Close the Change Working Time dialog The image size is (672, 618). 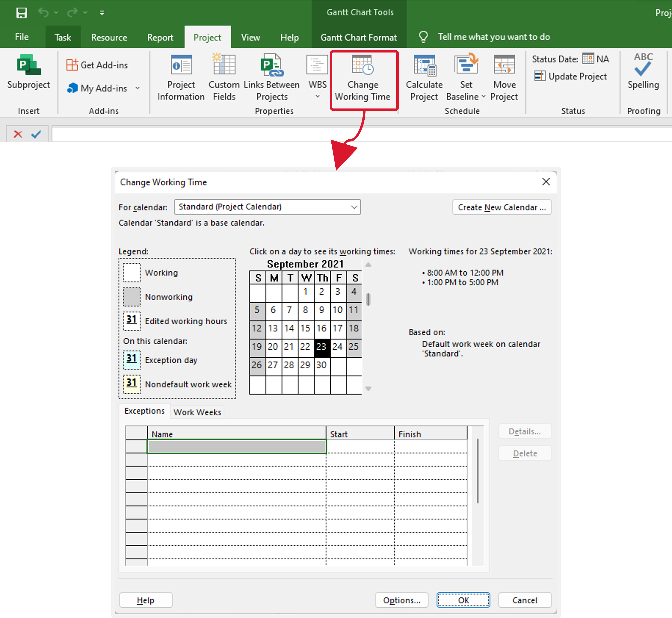click(546, 182)
